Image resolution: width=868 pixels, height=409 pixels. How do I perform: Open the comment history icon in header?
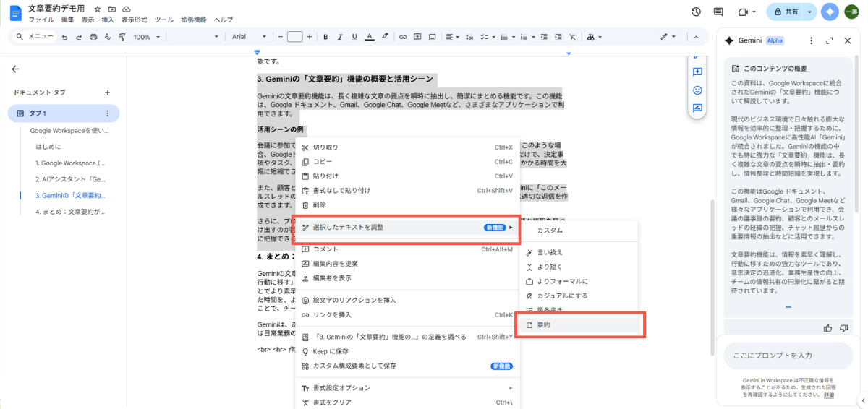coord(718,12)
